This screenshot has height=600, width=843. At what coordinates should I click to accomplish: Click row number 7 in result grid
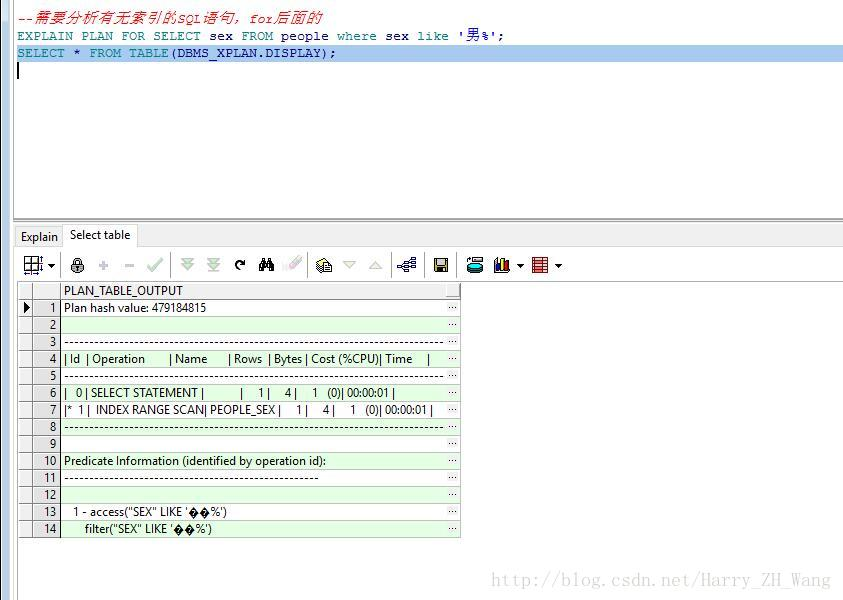[53, 409]
